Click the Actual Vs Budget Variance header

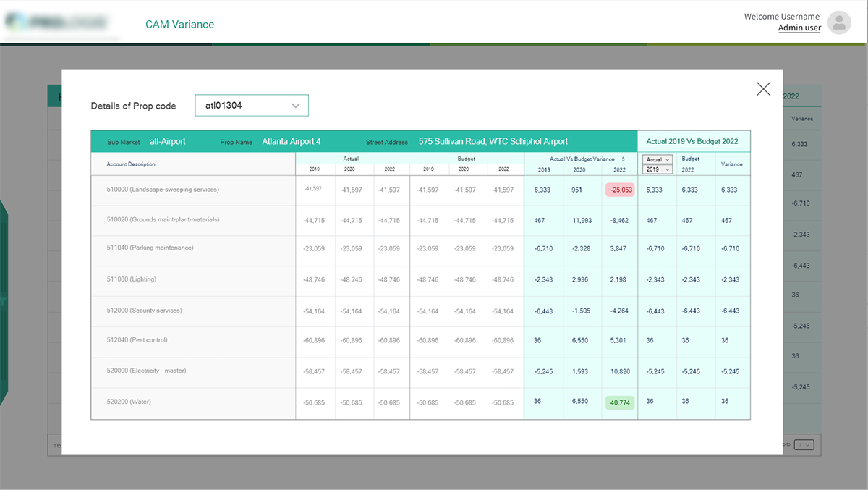[582, 159]
